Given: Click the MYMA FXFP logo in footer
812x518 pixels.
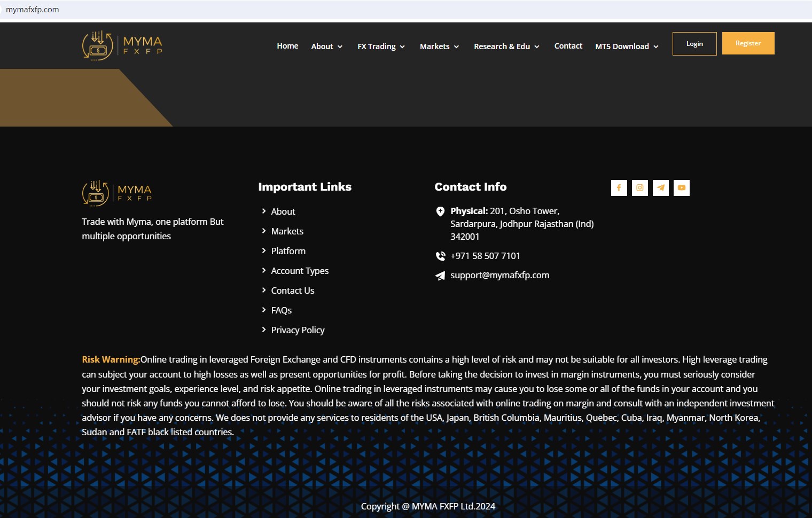Looking at the screenshot, I should point(117,193).
